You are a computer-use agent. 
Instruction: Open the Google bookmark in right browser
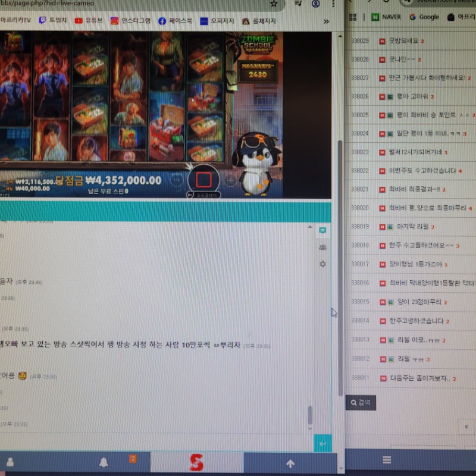(x=424, y=17)
